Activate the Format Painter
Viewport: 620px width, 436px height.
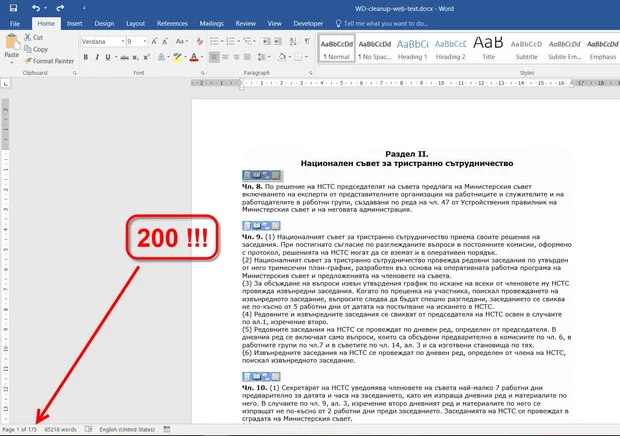pyautogui.click(x=49, y=61)
